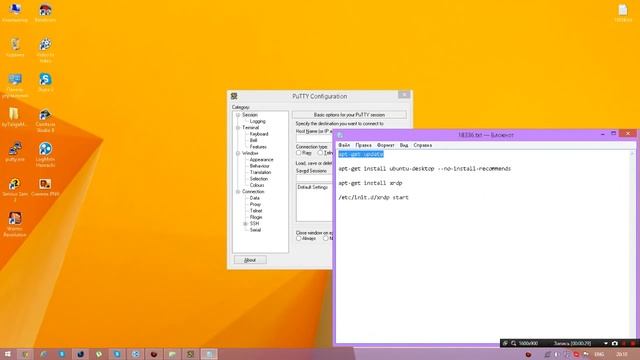
Task: Open the Serious Sam 2 desktop shortcut
Action: (15, 190)
